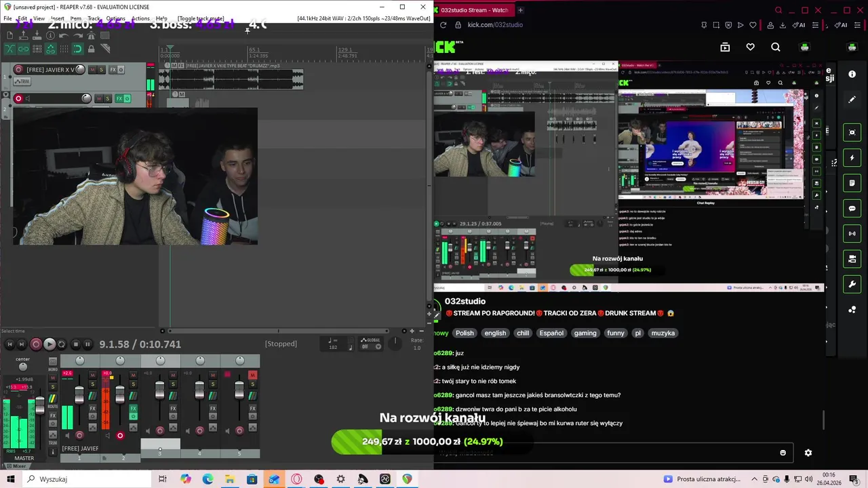The height and width of the screenshot is (488, 868).
Task: Reload the kick.com page
Action: pyautogui.click(x=443, y=25)
